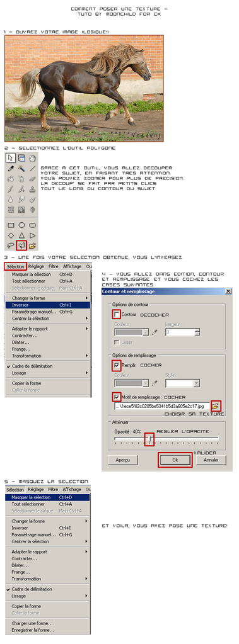This screenshot has height=644, width=239.
Task: Open the Réglage menu in step 5 menu bar
Action: click(36, 489)
